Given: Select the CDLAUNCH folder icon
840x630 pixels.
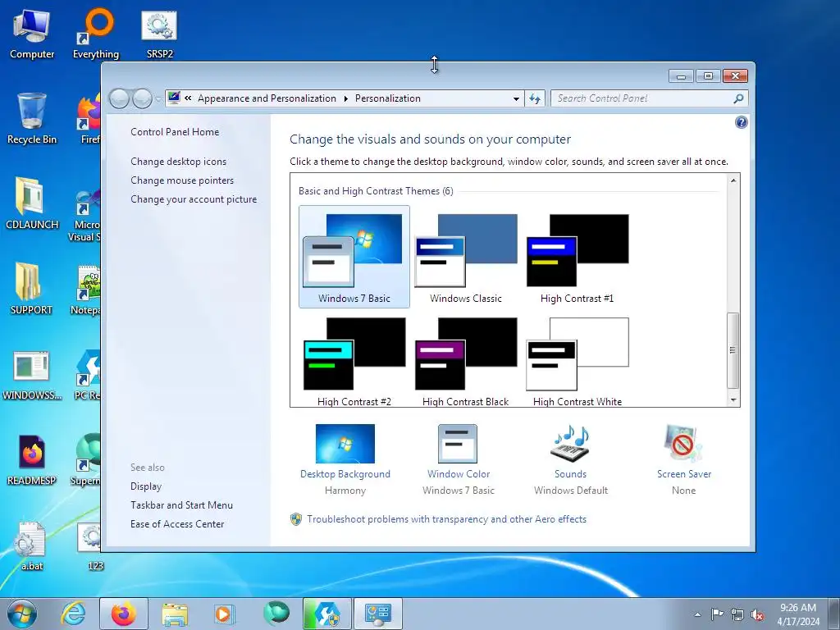Looking at the screenshot, I should click(32, 204).
